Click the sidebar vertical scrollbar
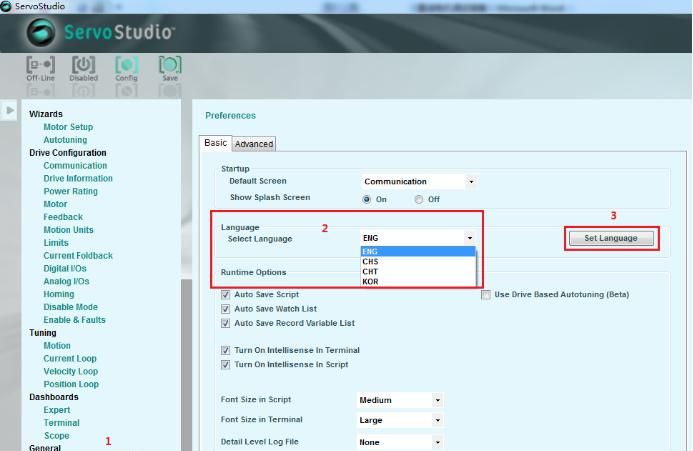The height and width of the screenshot is (451, 693). point(187,365)
